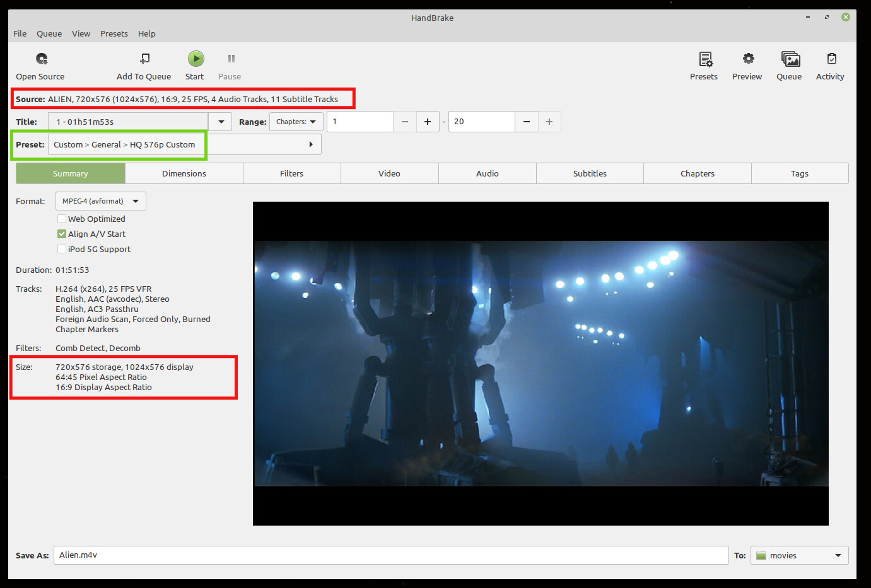Enable iPod 5G Support
The height and width of the screenshot is (588, 871).
click(x=61, y=249)
